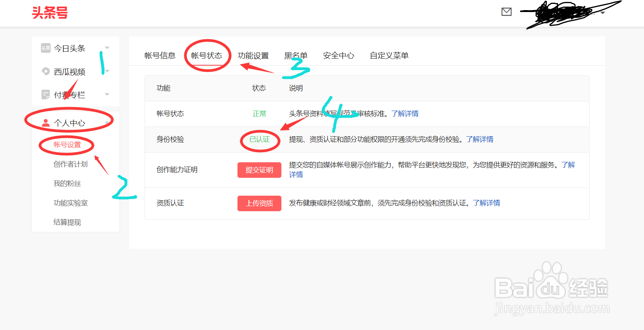The height and width of the screenshot is (330, 644).
Task: Click the 状态 column header
Action: pyautogui.click(x=259, y=88)
